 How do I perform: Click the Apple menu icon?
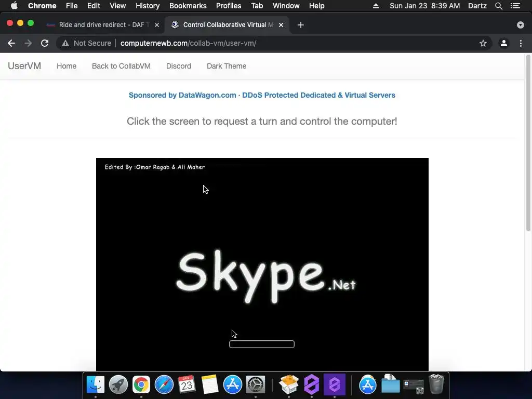[x=14, y=6]
